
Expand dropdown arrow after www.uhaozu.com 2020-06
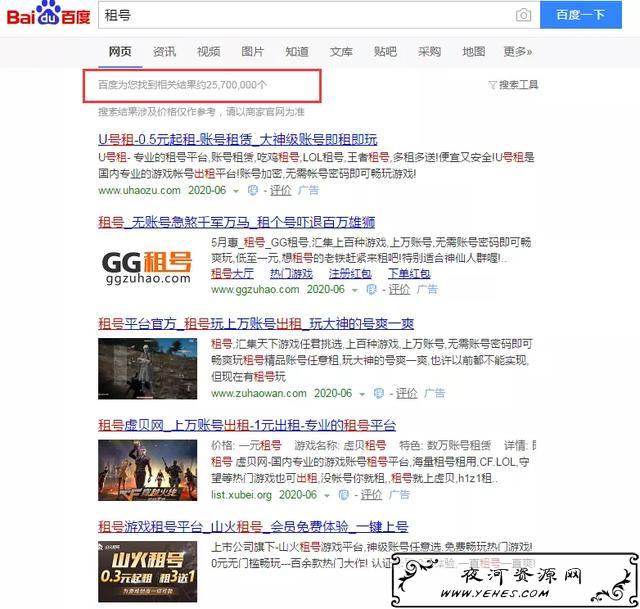[x=236, y=191]
